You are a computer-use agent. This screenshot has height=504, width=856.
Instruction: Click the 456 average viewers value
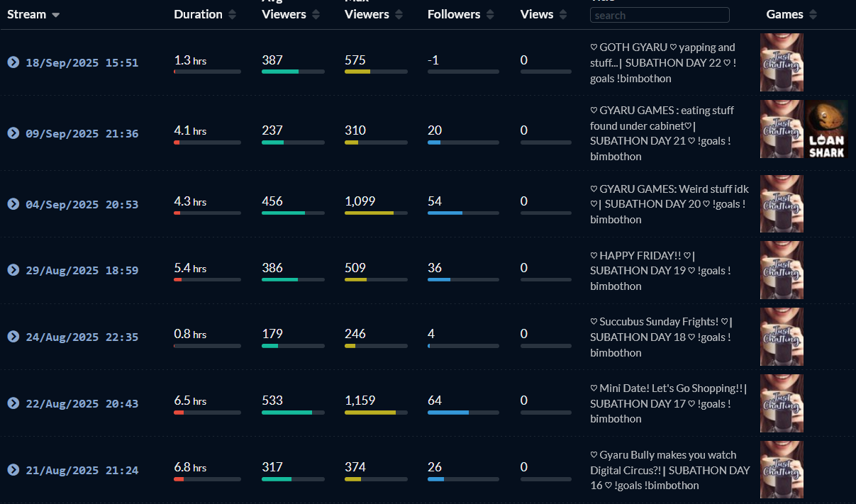tap(272, 201)
